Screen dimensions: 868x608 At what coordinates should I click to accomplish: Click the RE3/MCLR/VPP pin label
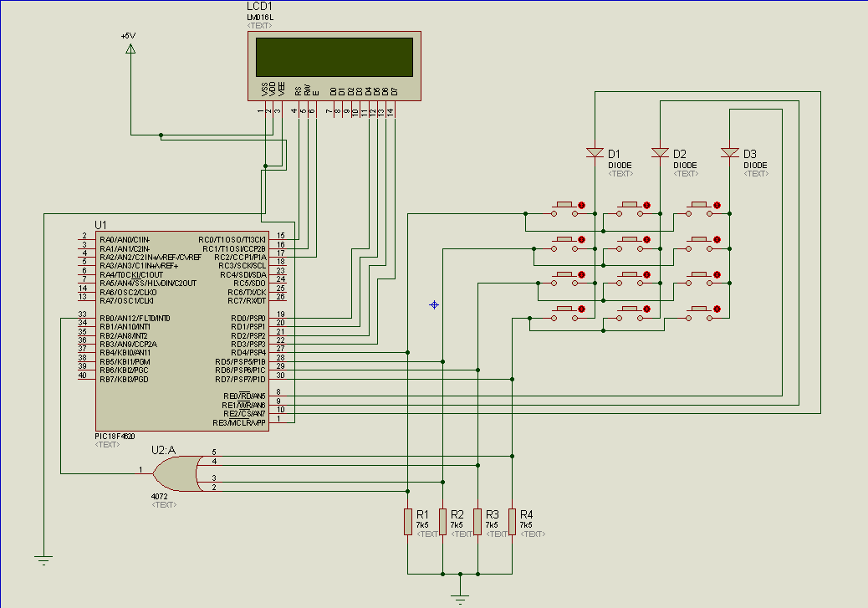pyautogui.click(x=239, y=423)
